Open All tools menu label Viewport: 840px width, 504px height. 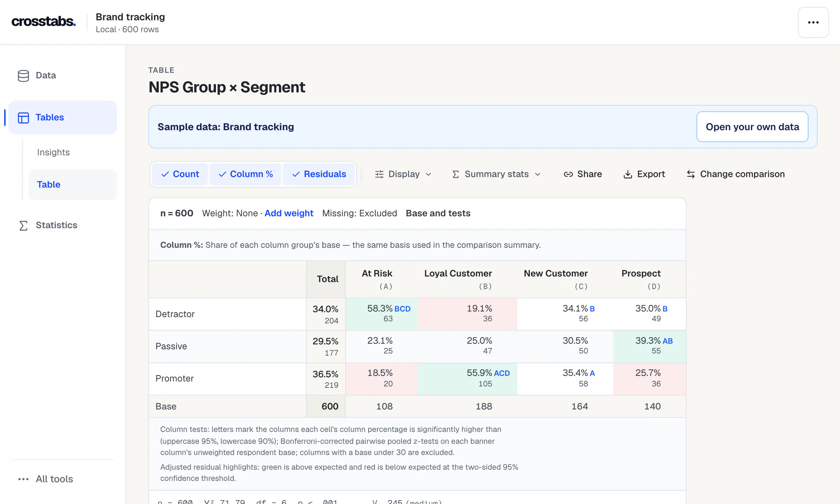pos(54,479)
